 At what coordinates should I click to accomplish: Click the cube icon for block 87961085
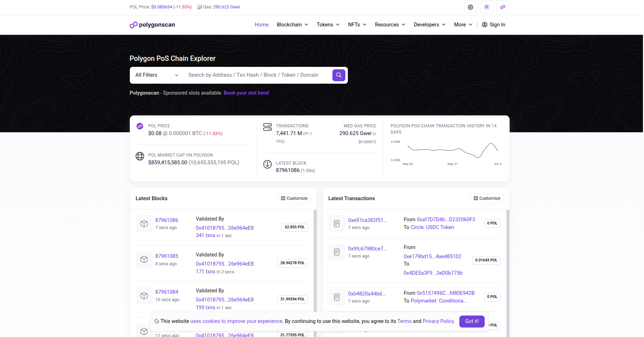pyautogui.click(x=144, y=260)
